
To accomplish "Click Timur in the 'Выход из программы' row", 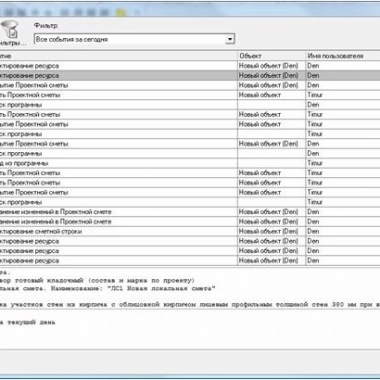I will [x=315, y=163].
